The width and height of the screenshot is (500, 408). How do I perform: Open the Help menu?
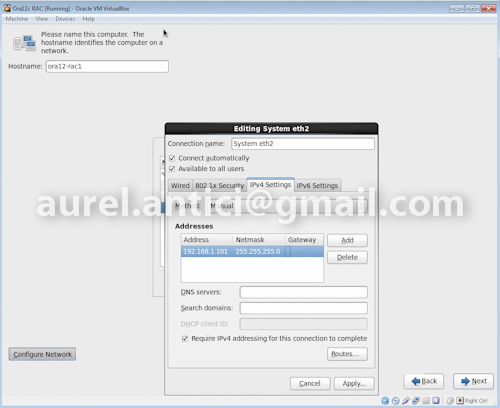click(89, 19)
